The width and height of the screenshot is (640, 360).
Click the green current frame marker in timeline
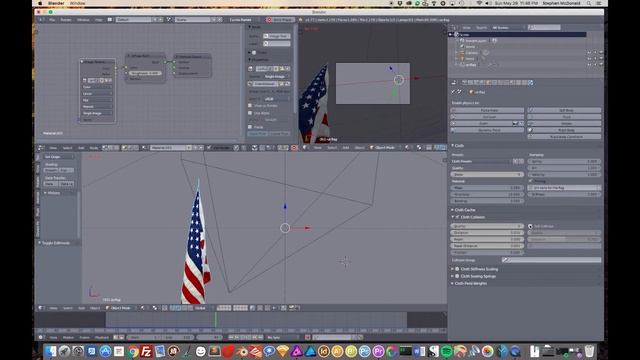click(216, 319)
